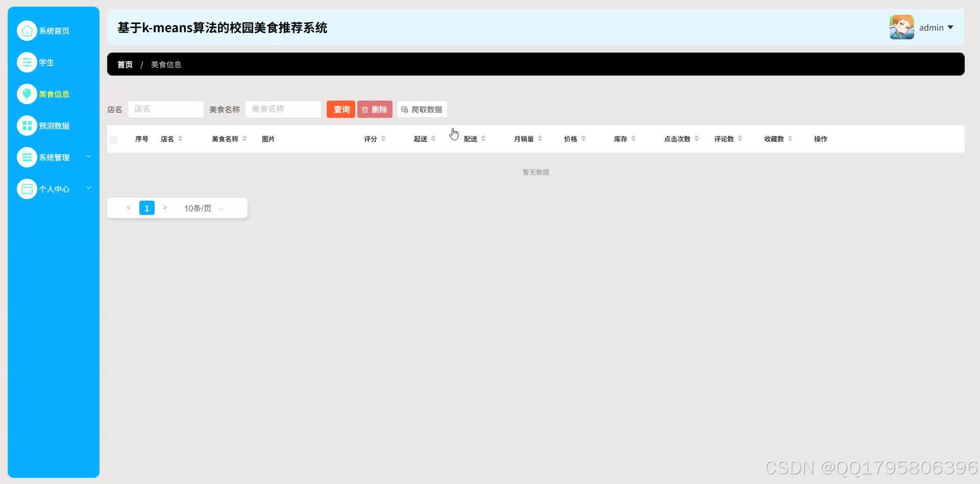Sort by 配送 column arrows
This screenshot has width=980, height=484.
[x=483, y=139]
